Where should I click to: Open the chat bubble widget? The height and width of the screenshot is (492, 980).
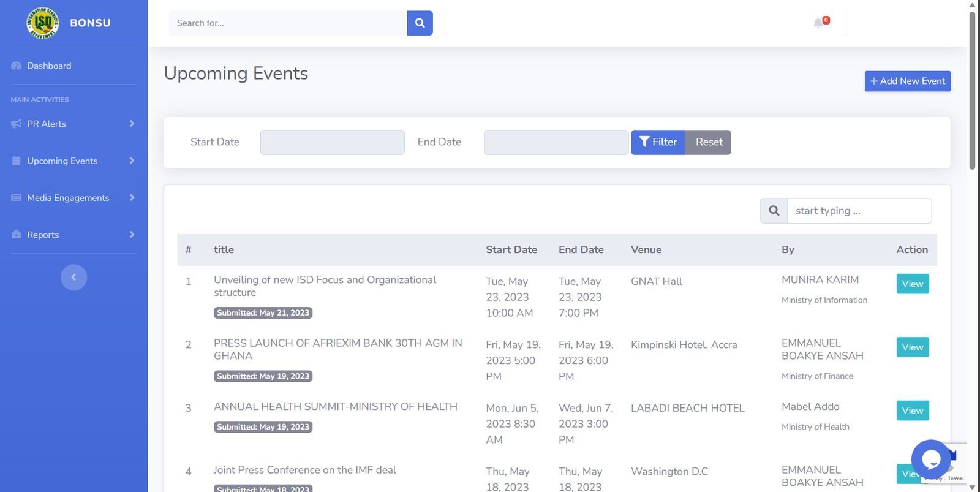coord(930,458)
